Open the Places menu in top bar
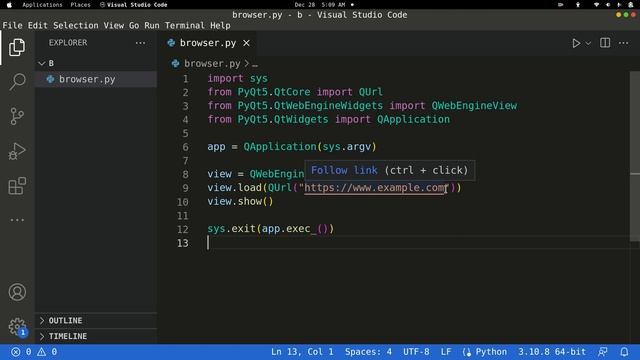Screen dimensions: 640x360 coord(80,5)
